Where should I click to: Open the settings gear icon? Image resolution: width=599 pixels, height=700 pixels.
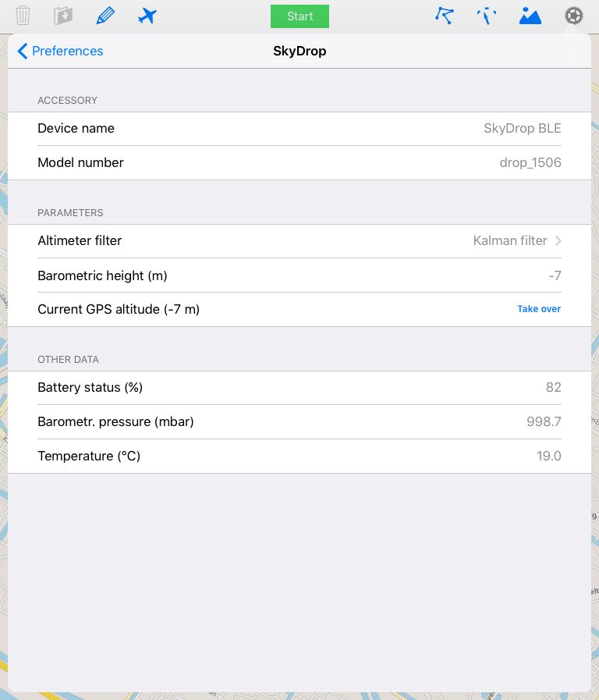click(573, 16)
